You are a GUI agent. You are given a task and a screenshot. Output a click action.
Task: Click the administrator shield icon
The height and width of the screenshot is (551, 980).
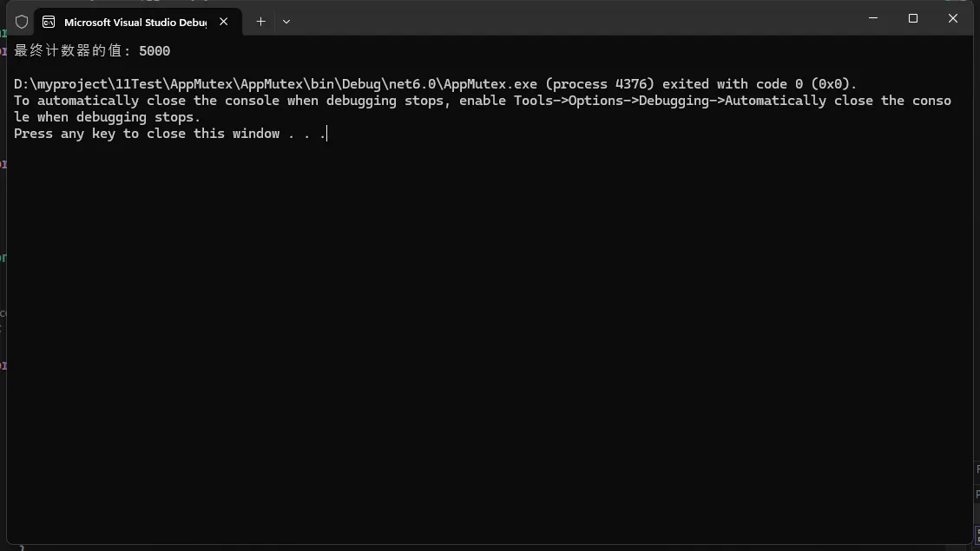click(x=22, y=22)
